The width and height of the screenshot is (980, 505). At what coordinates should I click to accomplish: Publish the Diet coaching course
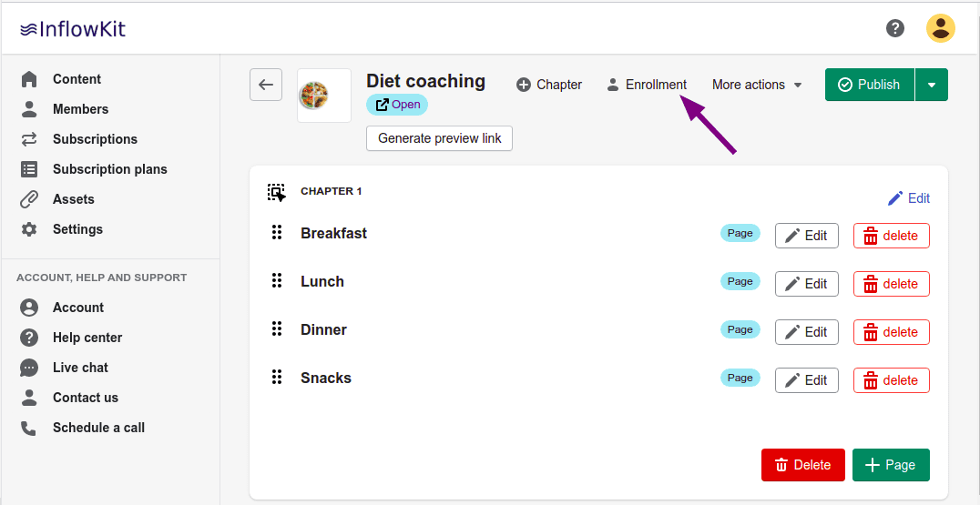coord(869,85)
